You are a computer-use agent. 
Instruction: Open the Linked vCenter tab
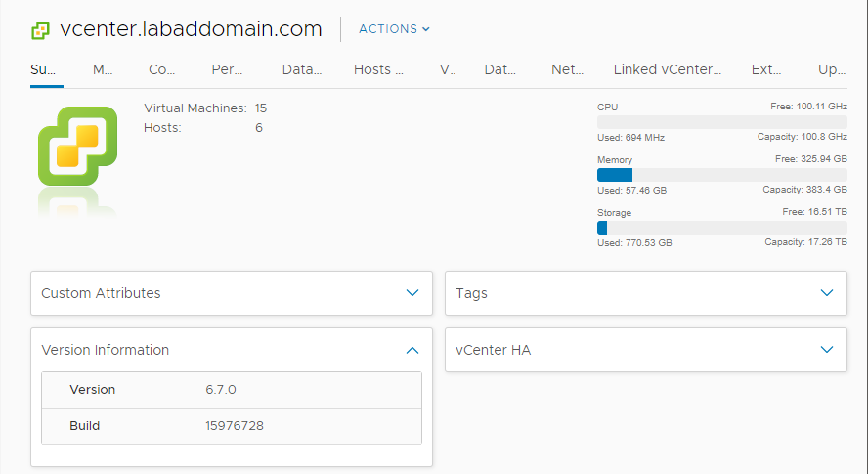click(667, 69)
